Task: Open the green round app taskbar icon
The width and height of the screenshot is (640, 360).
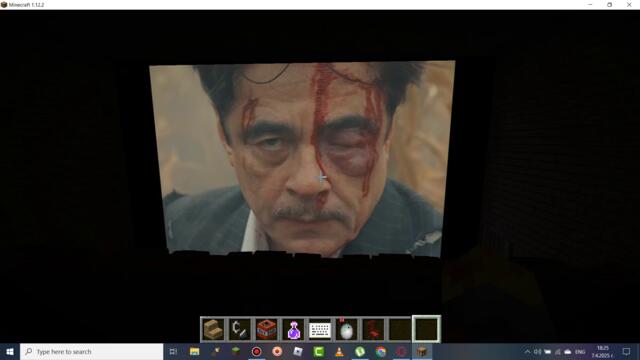Action: [360, 351]
